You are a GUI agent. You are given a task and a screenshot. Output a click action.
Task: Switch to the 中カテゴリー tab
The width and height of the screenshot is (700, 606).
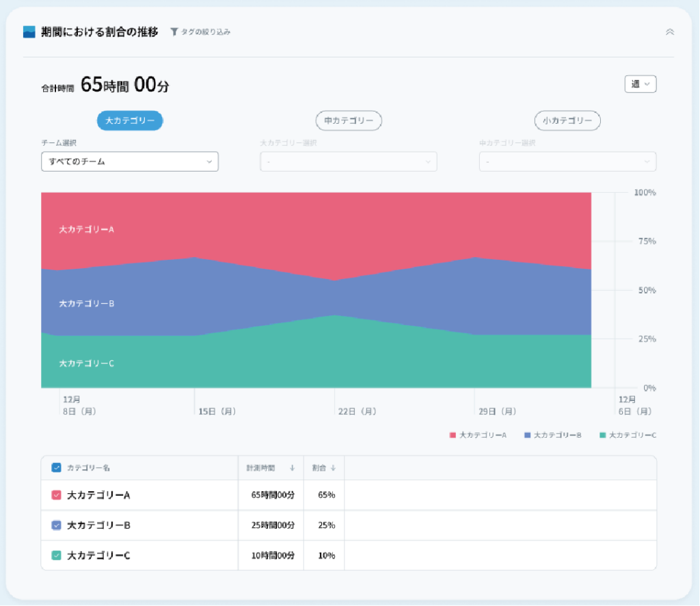(x=349, y=120)
